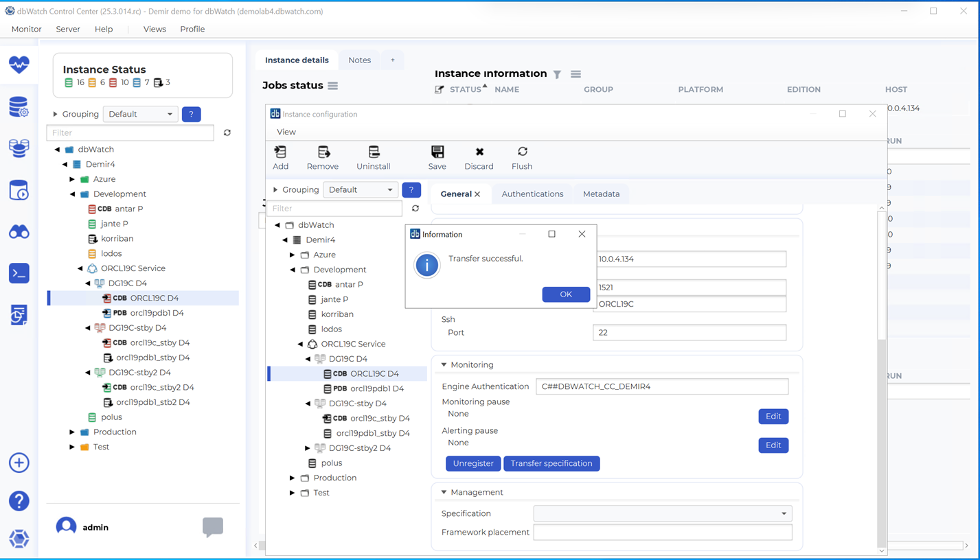This screenshot has width=980, height=560.
Task: Expand the Production folder in the dialog tree
Action: (293, 478)
